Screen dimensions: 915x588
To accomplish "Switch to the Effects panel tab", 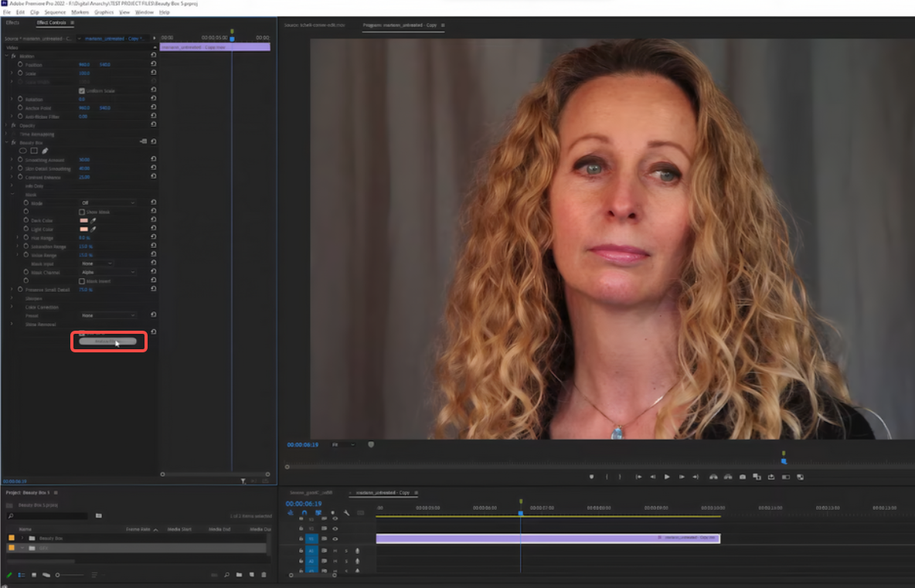I will [13, 22].
